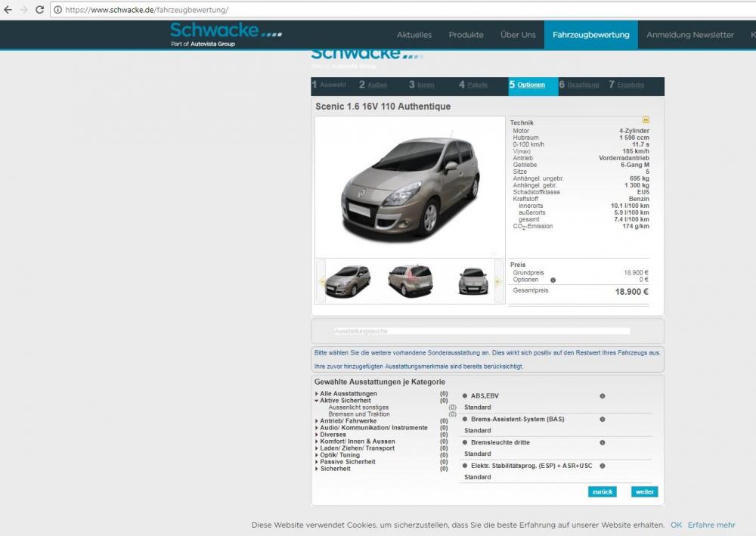Open Anmeldung Newsletter menu item
The height and width of the screenshot is (536, 756).
[x=690, y=35]
